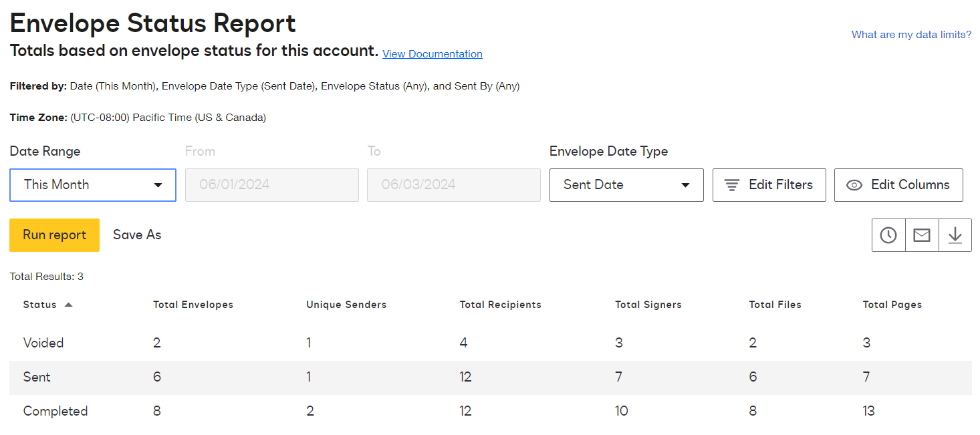Click the sort arrow next to Status
The image size is (980, 435).
coord(68,305)
